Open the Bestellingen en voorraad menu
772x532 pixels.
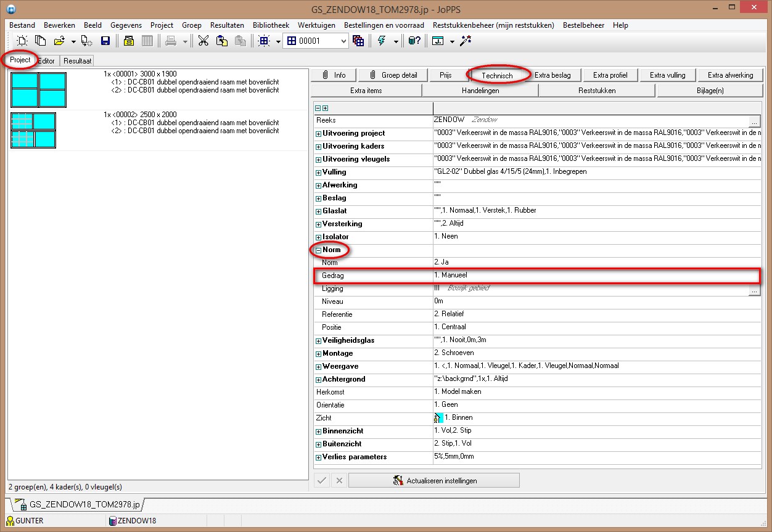coord(384,25)
